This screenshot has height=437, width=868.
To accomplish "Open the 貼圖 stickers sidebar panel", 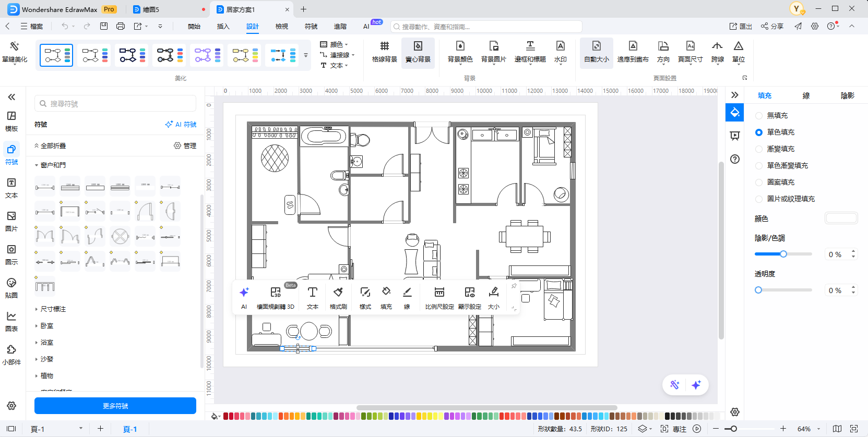I will (x=11, y=288).
